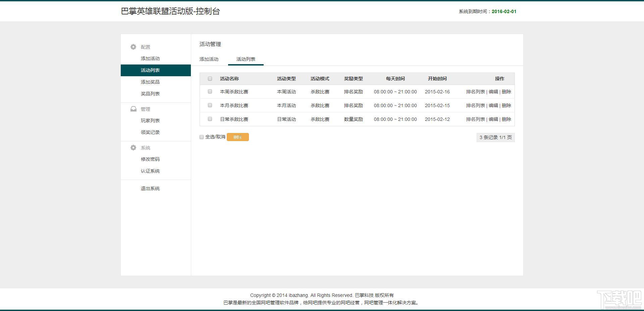Open 修改密码 in the sidebar
The image size is (644, 311).
coord(150,159)
